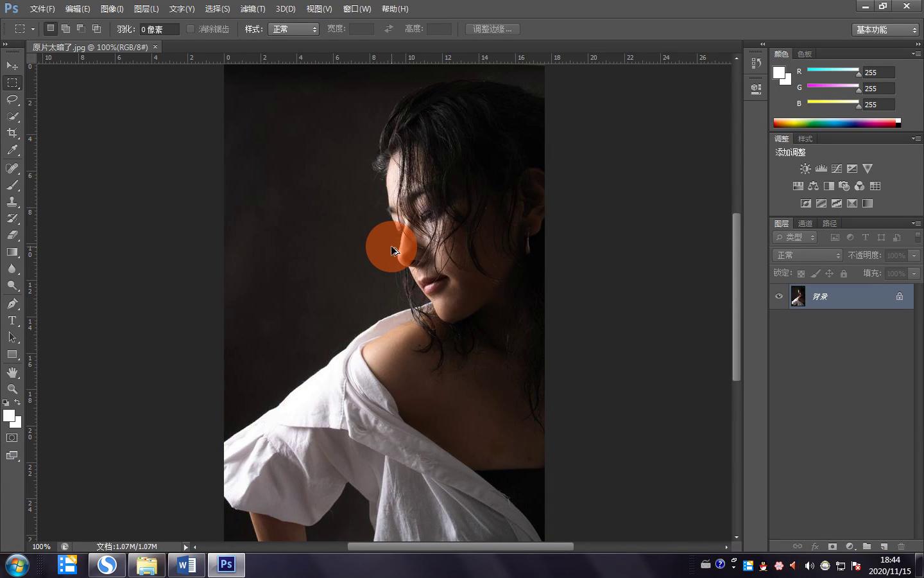Open Word from the Windows taskbar
Screen dimensions: 924x578
[x=186, y=565]
